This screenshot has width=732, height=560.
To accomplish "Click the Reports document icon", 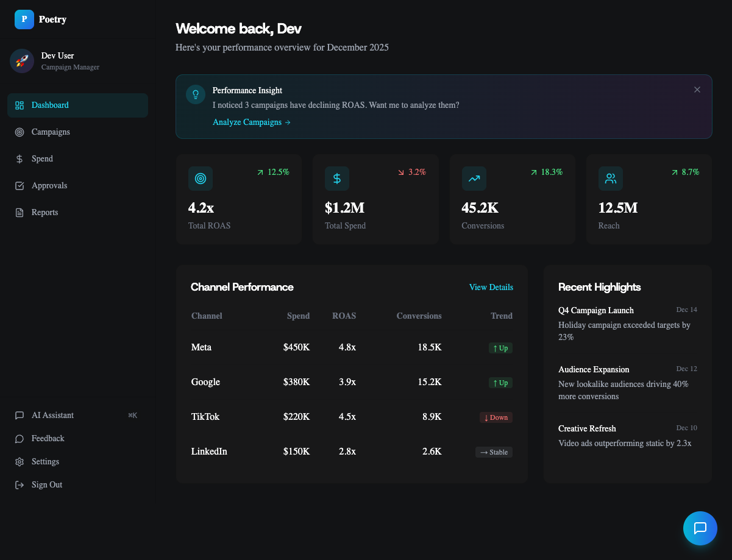I will pyautogui.click(x=19, y=212).
